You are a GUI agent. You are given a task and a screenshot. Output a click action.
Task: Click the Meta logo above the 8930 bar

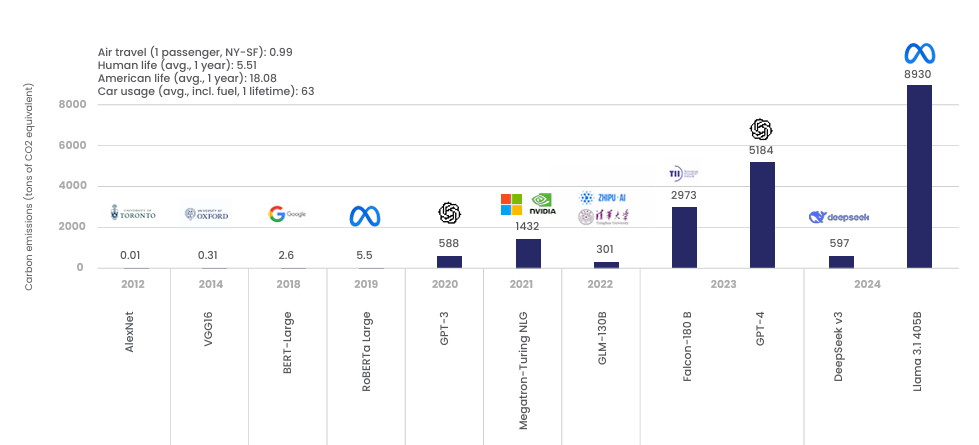pyautogui.click(x=918, y=54)
